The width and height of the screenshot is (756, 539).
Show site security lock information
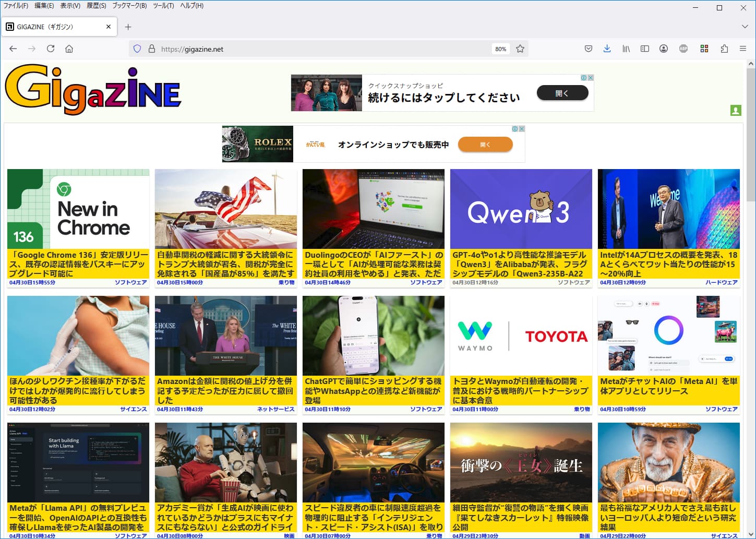click(152, 49)
